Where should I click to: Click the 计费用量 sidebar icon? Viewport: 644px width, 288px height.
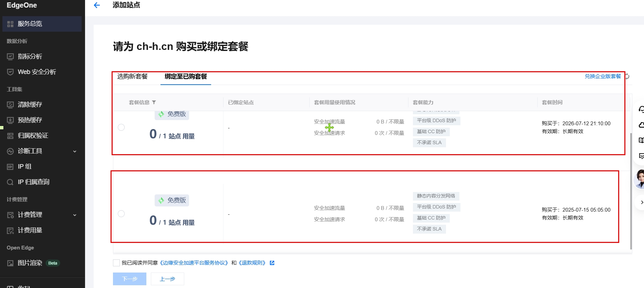pyautogui.click(x=10, y=230)
